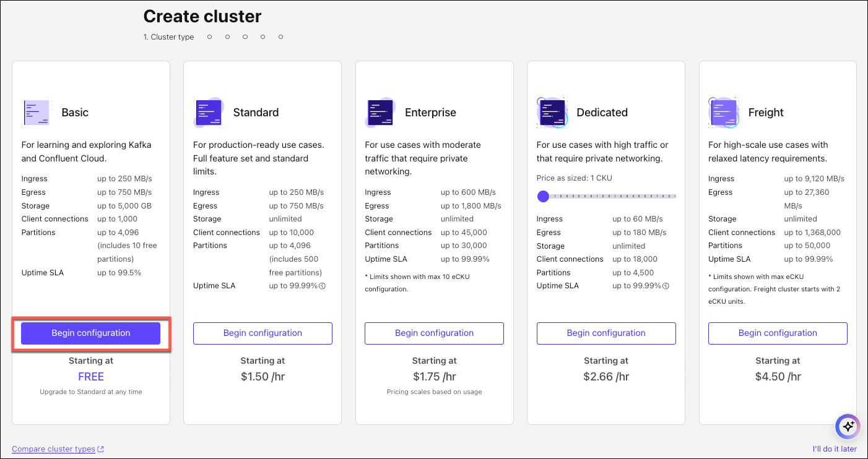Click the Enterprise card title
Image resolution: width=868 pixels, height=459 pixels.
(x=430, y=113)
